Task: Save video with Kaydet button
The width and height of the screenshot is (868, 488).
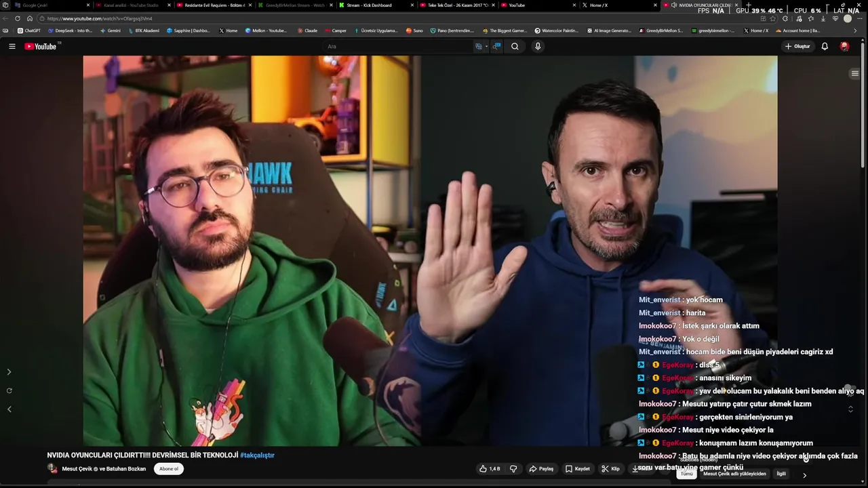Action: 578,468
